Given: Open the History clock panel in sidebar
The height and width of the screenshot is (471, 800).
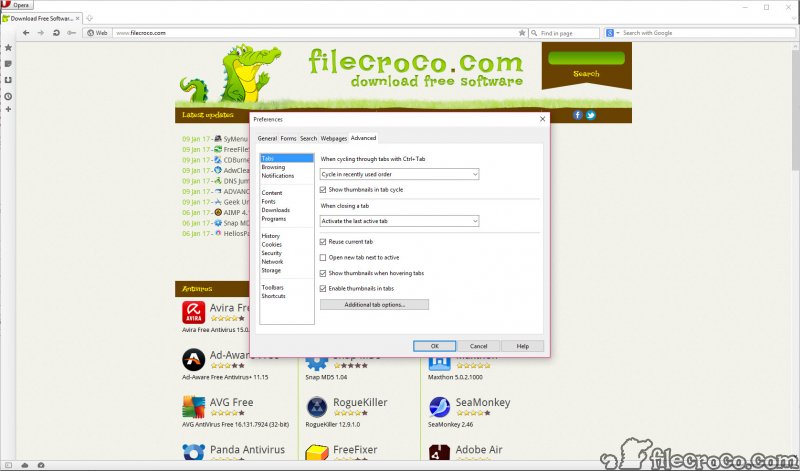Looking at the screenshot, I should click(8, 96).
